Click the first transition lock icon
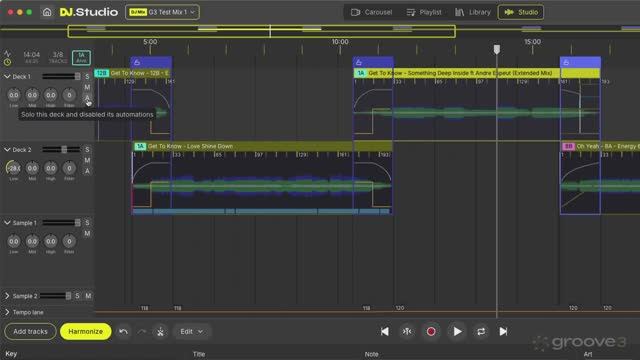This screenshot has height=360, width=640. (137, 62)
